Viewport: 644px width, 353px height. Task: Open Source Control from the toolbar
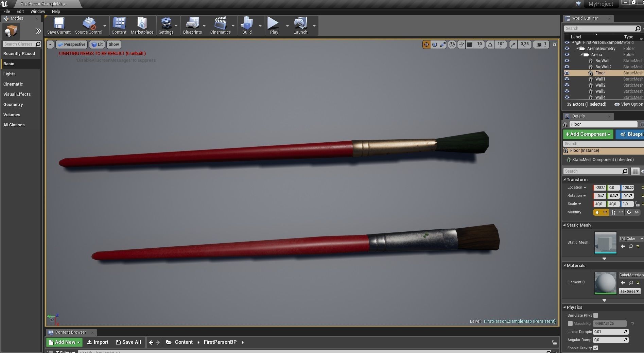click(88, 26)
